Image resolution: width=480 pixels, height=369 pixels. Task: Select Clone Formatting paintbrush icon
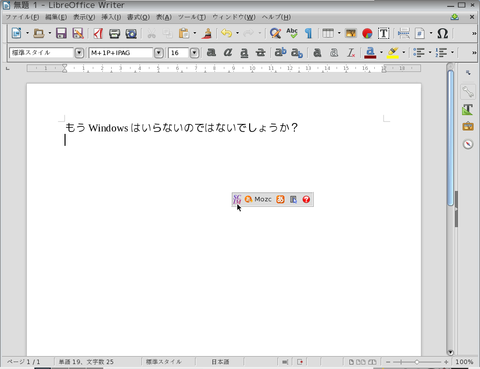tap(207, 33)
